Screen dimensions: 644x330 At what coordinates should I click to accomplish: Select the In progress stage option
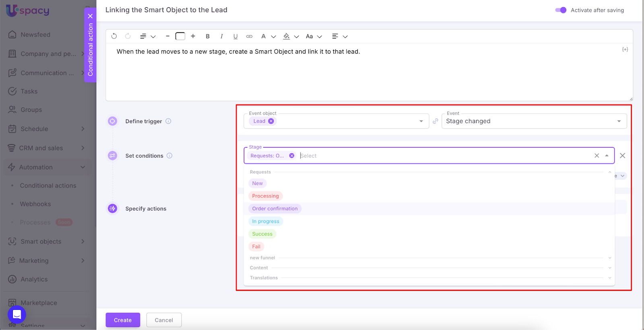pyautogui.click(x=266, y=221)
